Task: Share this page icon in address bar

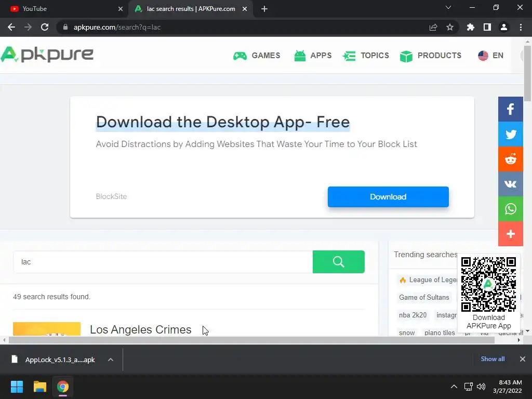Action: click(433, 27)
